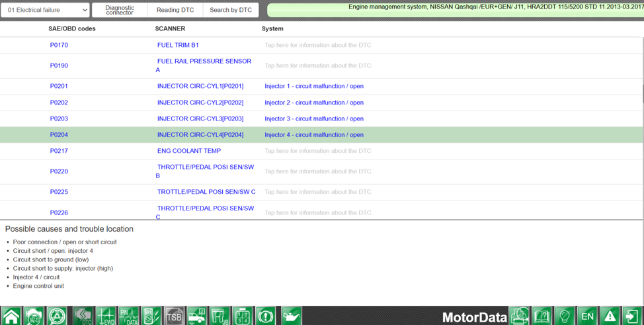Open the TSB bulletins icon

coord(174,316)
